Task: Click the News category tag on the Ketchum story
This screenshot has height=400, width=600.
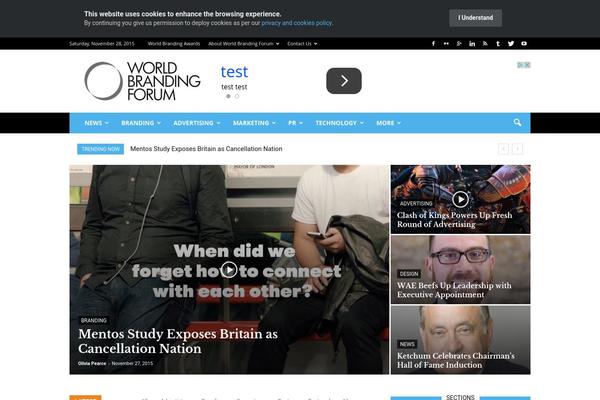Action: point(407,344)
